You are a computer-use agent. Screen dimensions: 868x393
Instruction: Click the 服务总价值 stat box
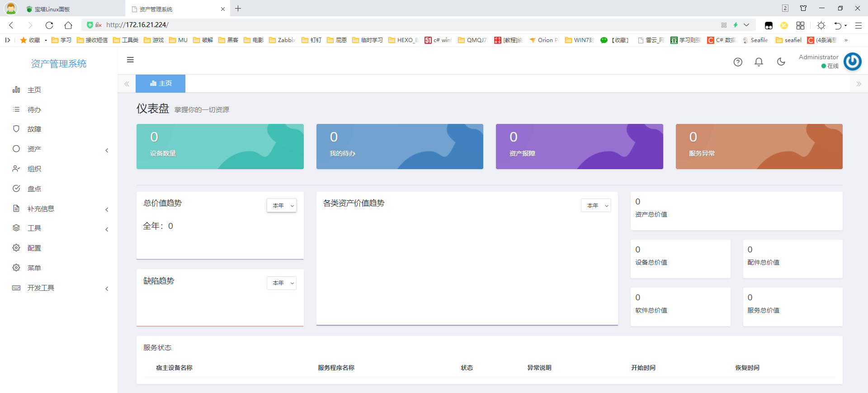click(793, 307)
